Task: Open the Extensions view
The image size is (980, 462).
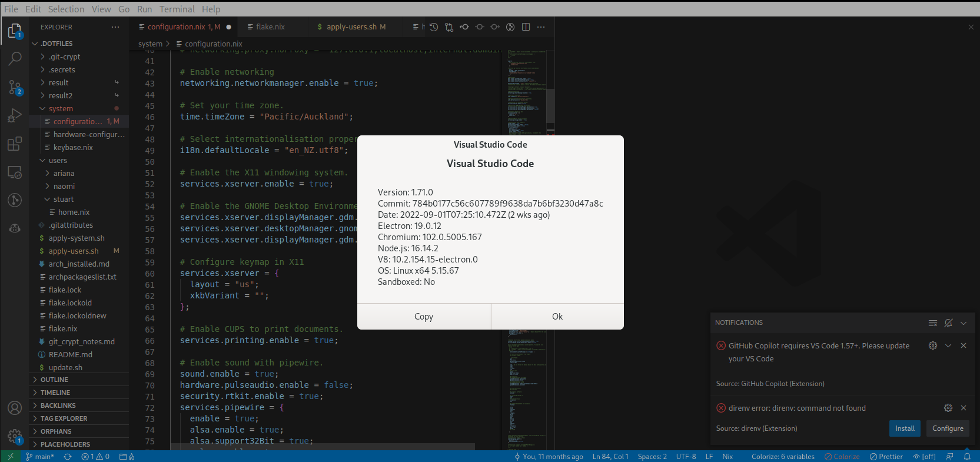Action: tap(15, 144)
